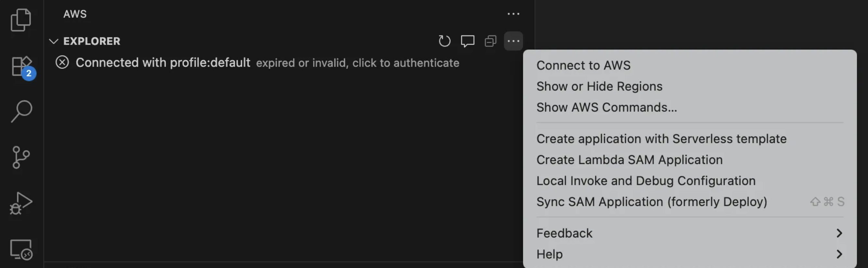Click the Explorer section ellipsis menu
This screenshot has width=868, height=268.
coord(513,41)
